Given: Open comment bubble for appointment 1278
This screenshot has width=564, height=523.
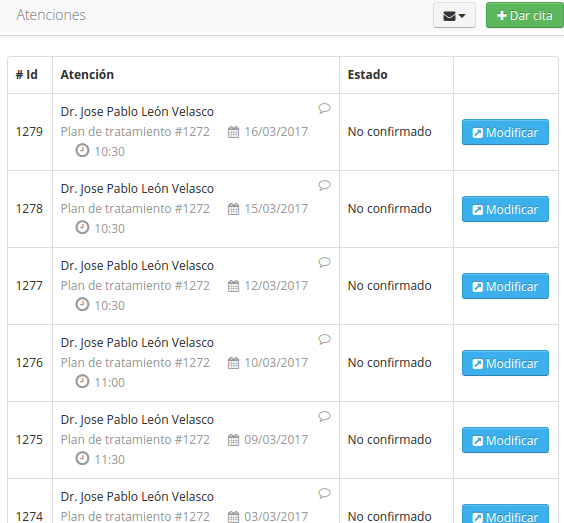Looking at the screenshot, I should tap(324, 185).
